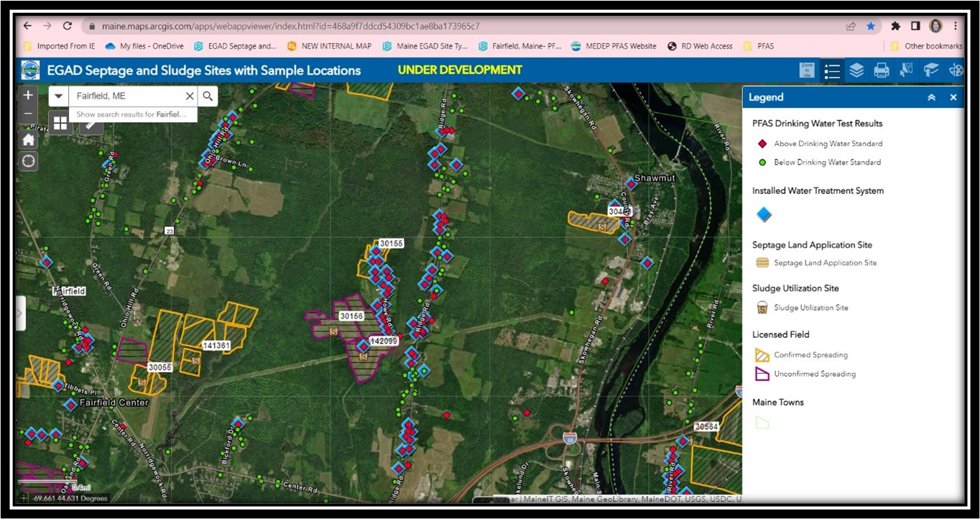
Task: Open the Print widget
Action: coord(882,70)
